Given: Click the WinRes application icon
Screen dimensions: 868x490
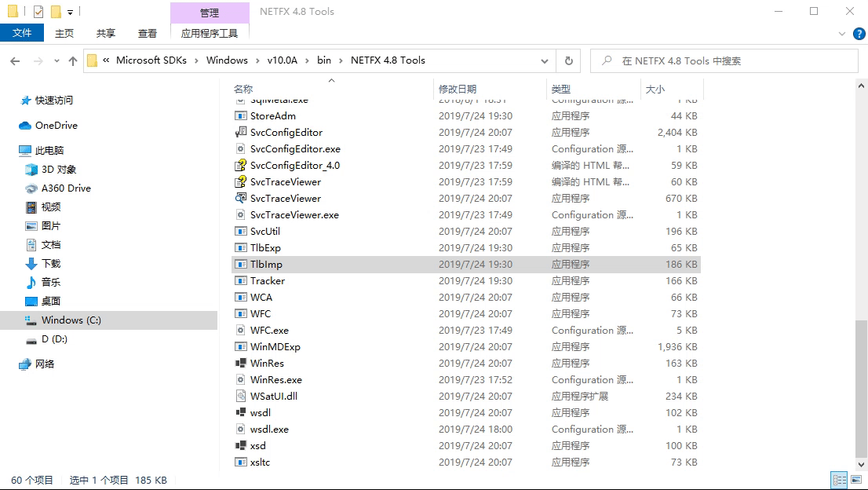Looking at the screenshot, I should (x=241, y=364).
